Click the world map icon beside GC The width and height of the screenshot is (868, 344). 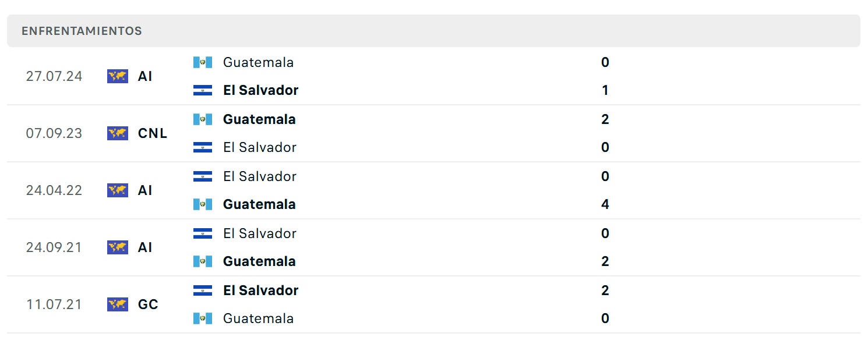[118, 304]
